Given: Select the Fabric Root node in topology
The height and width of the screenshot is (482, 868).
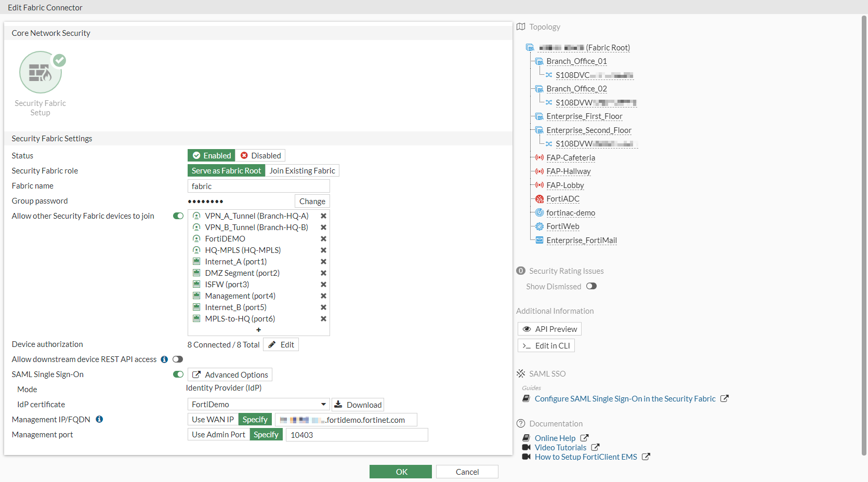Looking at the screenshot, I should pyautogui.click(x=584, y=48).
